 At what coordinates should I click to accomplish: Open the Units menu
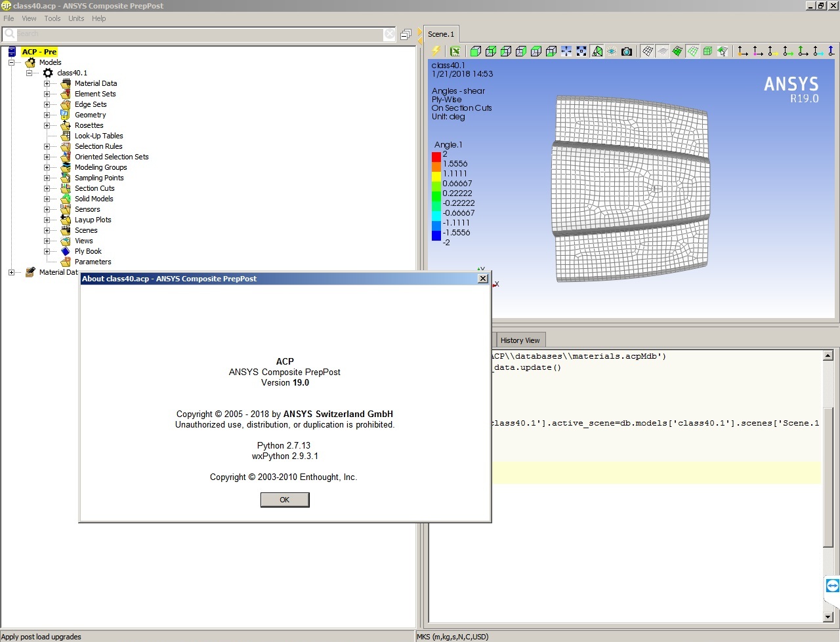76,18
